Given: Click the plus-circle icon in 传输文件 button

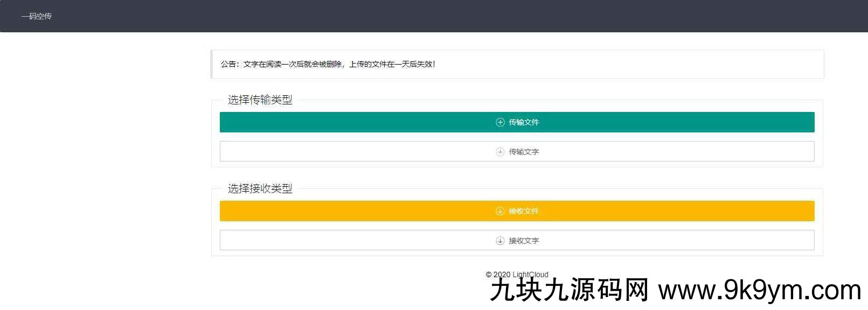Looking at the screenshot, I should click(x=500, y=122).
